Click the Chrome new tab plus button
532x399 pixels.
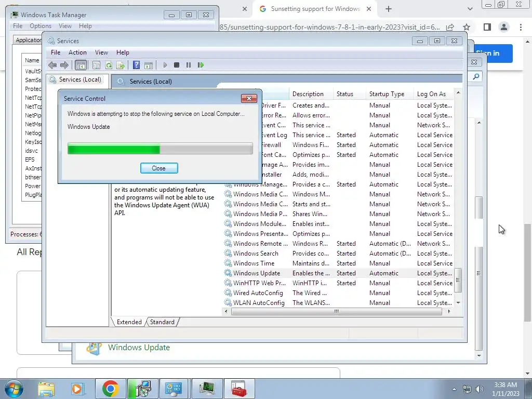point(389,9)
